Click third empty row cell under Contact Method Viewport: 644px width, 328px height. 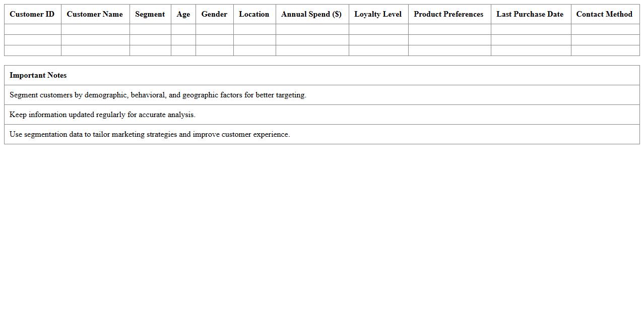[605, 50]
